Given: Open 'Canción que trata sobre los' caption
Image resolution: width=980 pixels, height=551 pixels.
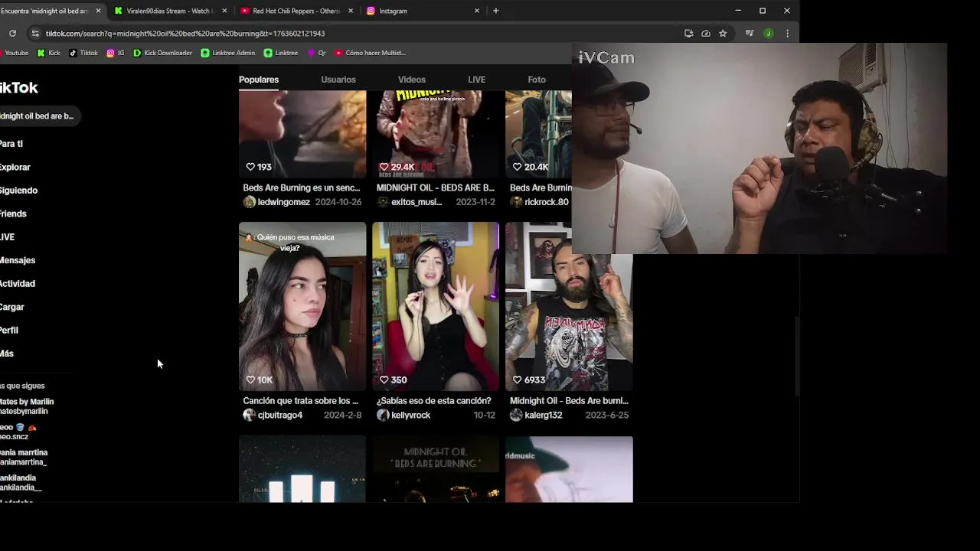Looking at the screenshot, I should (x=301, y=401).
